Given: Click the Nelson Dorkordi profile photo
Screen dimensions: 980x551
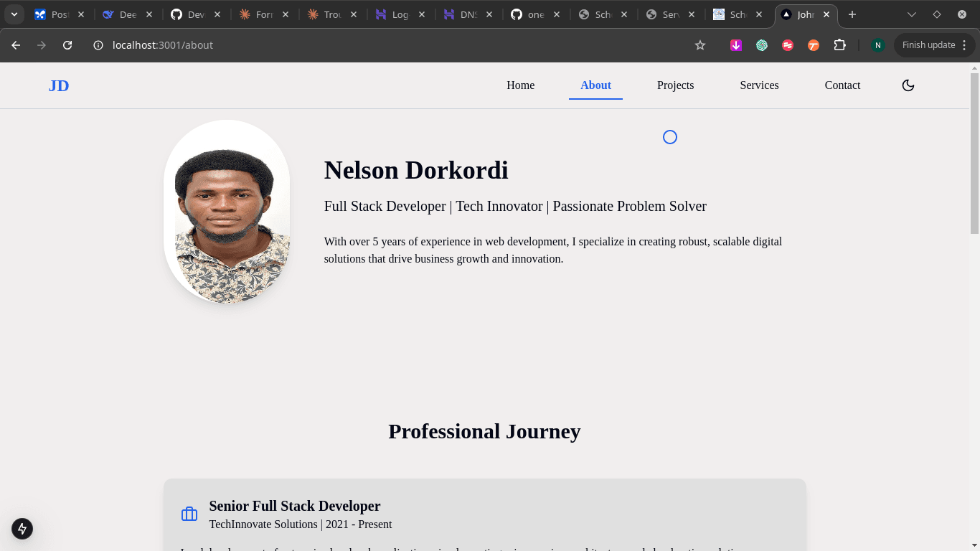Looking at the screenshot, I should [227, 212].
